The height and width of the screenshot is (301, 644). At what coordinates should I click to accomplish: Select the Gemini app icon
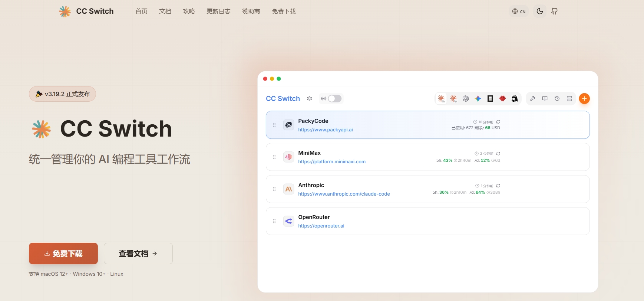(x=478, y=99)
